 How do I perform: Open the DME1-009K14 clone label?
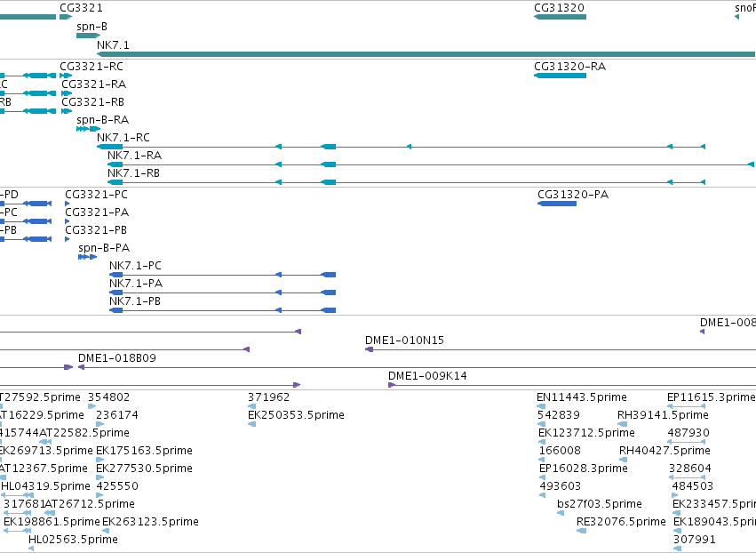click(427, 375)
